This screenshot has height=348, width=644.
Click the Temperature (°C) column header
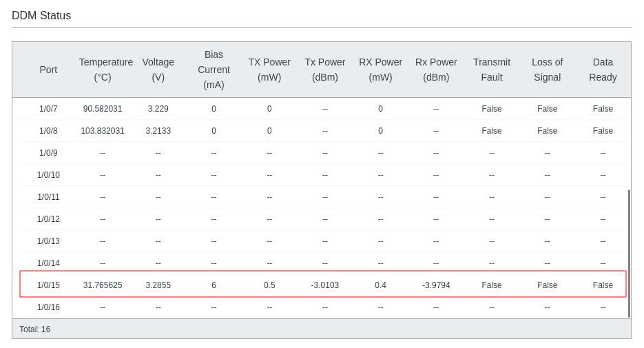pyautogui.click(x=105, y=70)
